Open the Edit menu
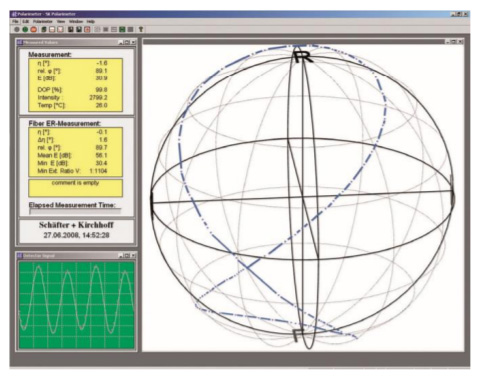The width and height of the screenshot is (481, 380). point(26,22)
